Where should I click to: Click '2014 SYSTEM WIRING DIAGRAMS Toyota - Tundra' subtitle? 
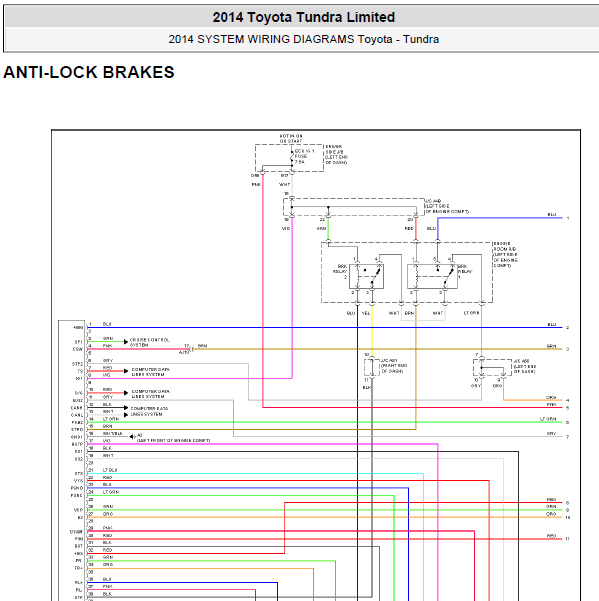click(x=304, y=39)
